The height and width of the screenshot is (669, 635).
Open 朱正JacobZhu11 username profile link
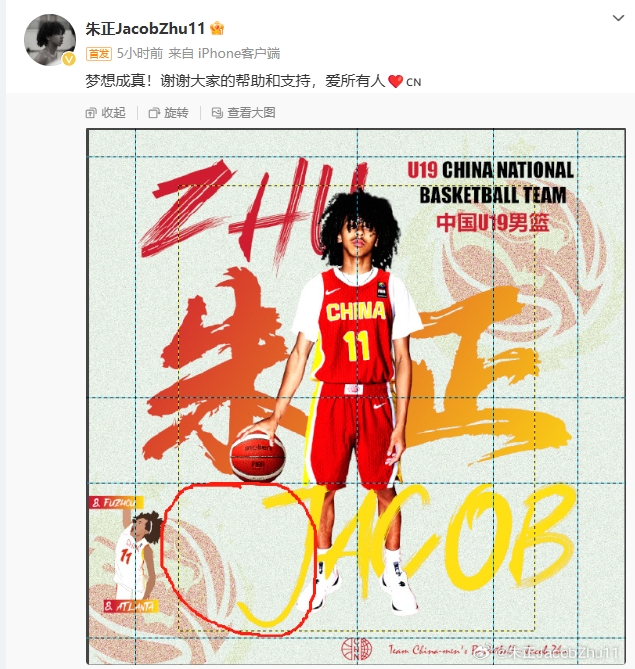point(145,29)
